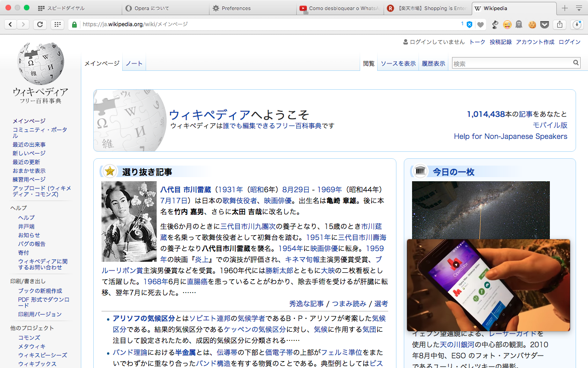The height and width of the screenshot is (368, 588).
Task: Switch to the Como desbloquear o WhatsApp tab
Action: click(339, 8)
